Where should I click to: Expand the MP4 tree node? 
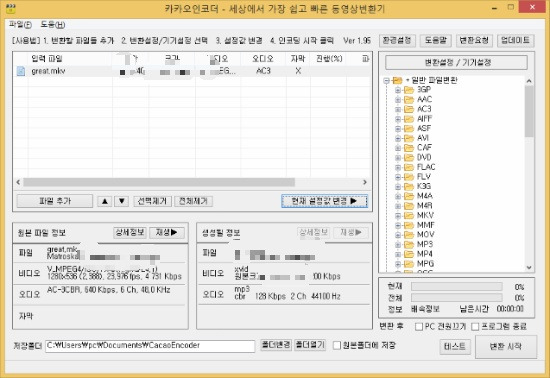[398, 254]
